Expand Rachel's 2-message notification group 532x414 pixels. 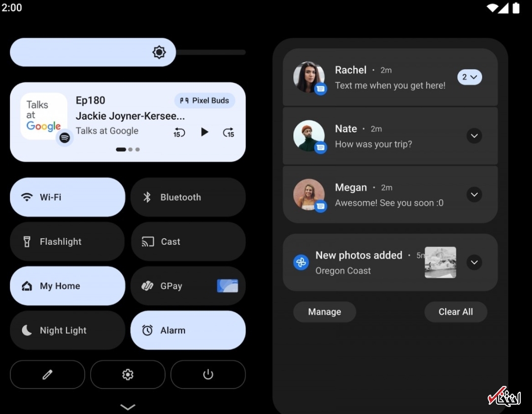tap(469, 77)
